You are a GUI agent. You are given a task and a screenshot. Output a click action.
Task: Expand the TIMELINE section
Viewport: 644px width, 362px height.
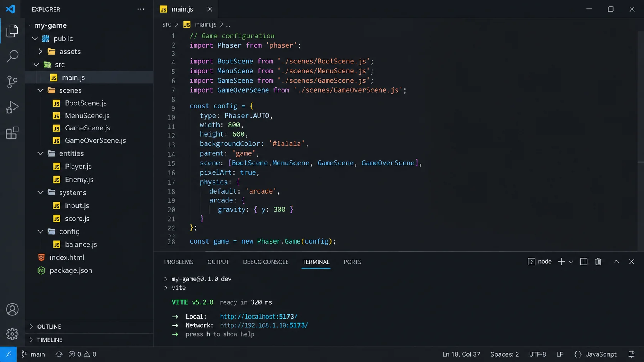[x=89, y=340]
